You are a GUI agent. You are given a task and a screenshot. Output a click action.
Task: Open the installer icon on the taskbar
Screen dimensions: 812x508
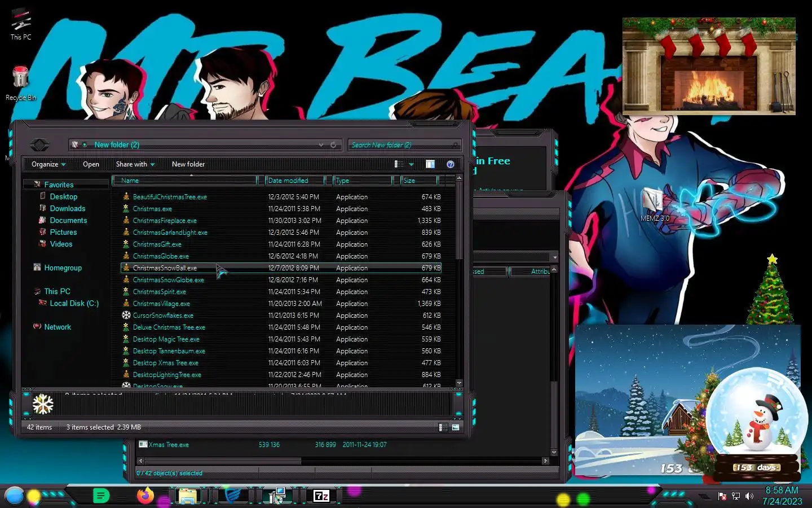[x=277, y=496]
